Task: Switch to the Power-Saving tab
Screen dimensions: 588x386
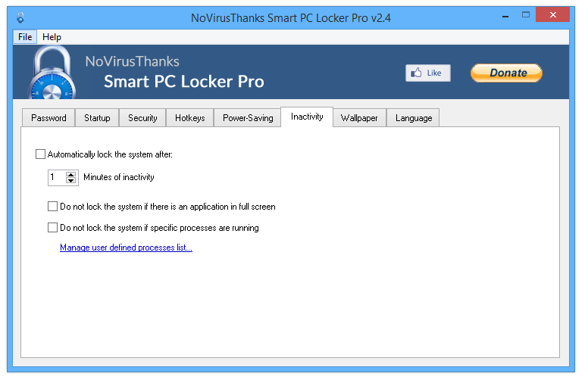Action: (248, 118)
